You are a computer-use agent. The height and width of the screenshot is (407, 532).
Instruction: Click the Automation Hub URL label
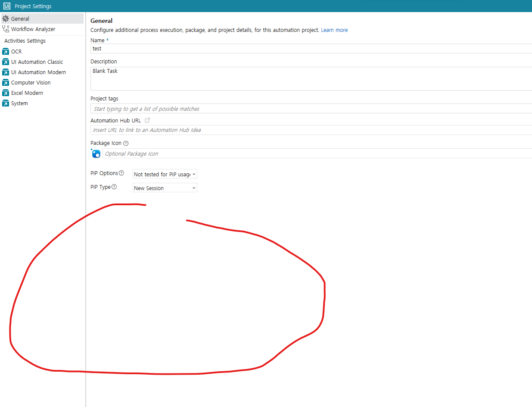(116, 121)
